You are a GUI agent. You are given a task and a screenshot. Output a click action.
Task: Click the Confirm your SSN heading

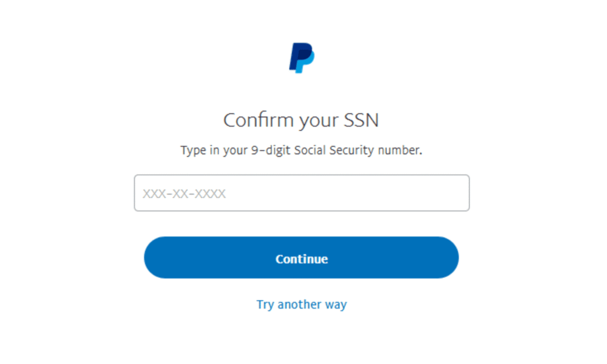coord(301,120)
